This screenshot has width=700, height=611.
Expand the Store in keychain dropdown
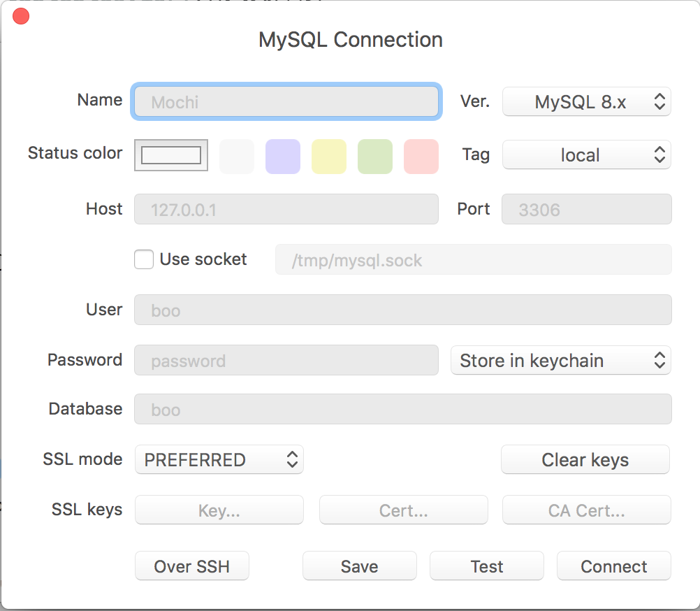[x=560, y=361]
